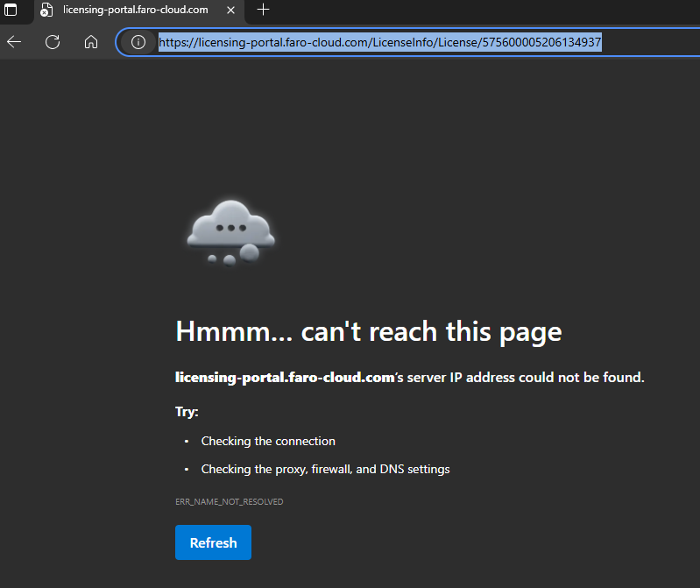Click the thinking cloud illustration

230,230
